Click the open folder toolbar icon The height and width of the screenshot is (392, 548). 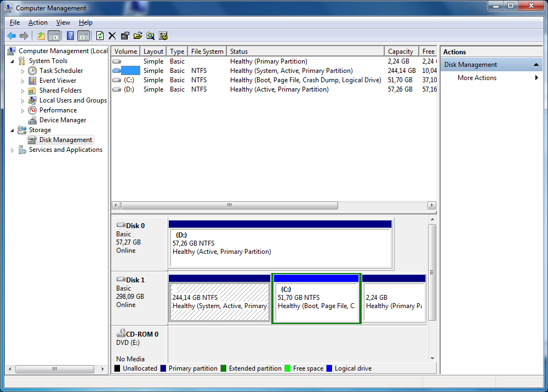[138, 36]
